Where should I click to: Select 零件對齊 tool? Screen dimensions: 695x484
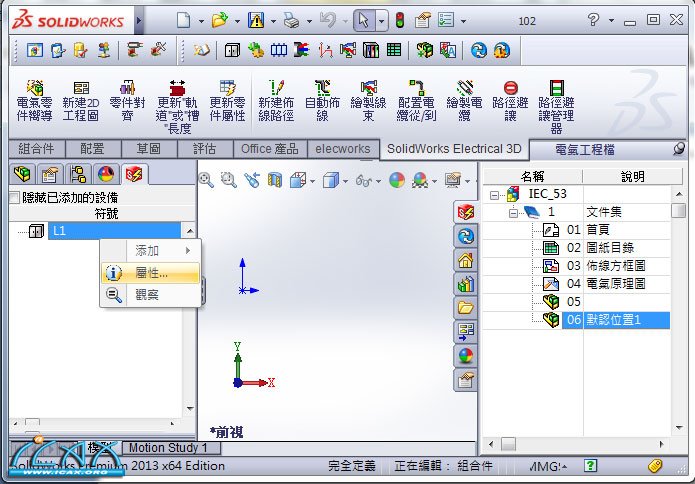127,101
